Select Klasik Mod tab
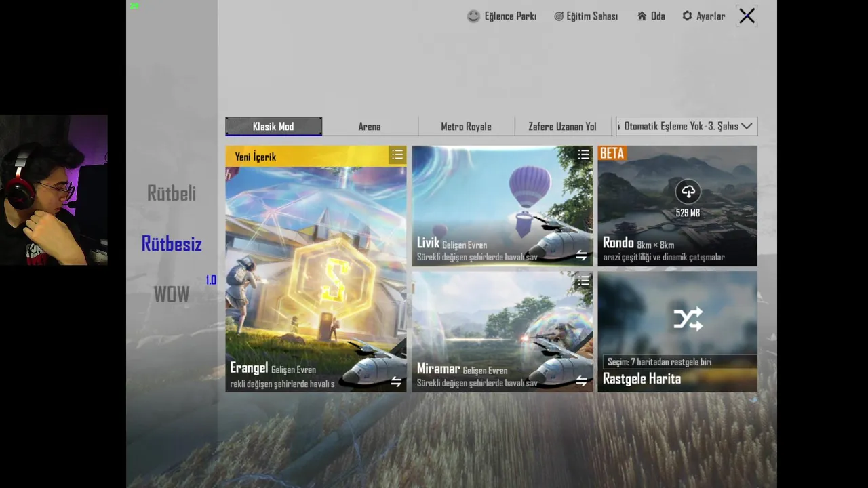The height and width of the screenshot is (488, 868). tap(273, 126)
